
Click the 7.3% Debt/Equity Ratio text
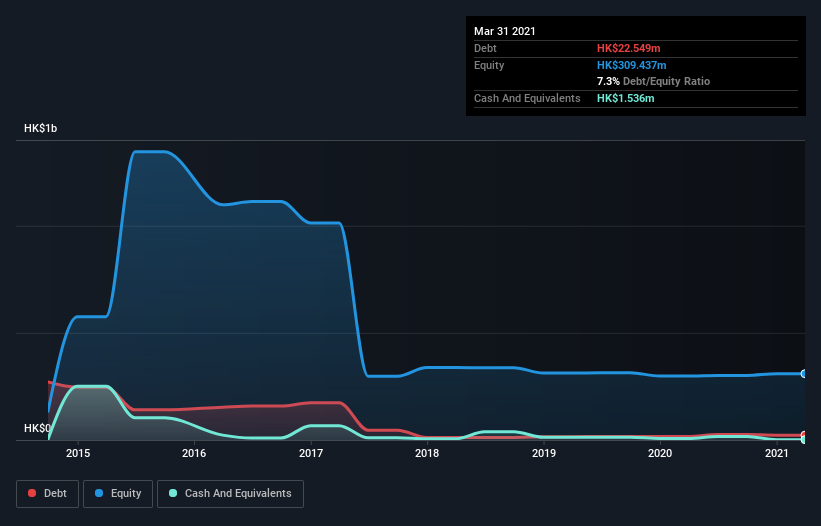[x=653, y=82]
